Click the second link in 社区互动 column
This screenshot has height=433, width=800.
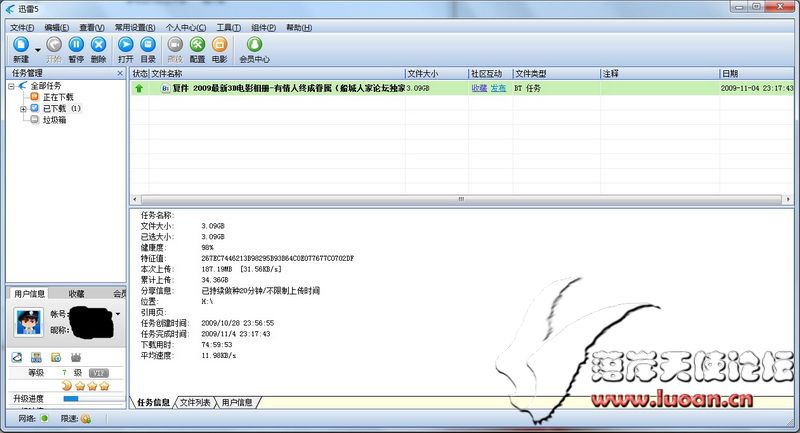click(498, 88)
